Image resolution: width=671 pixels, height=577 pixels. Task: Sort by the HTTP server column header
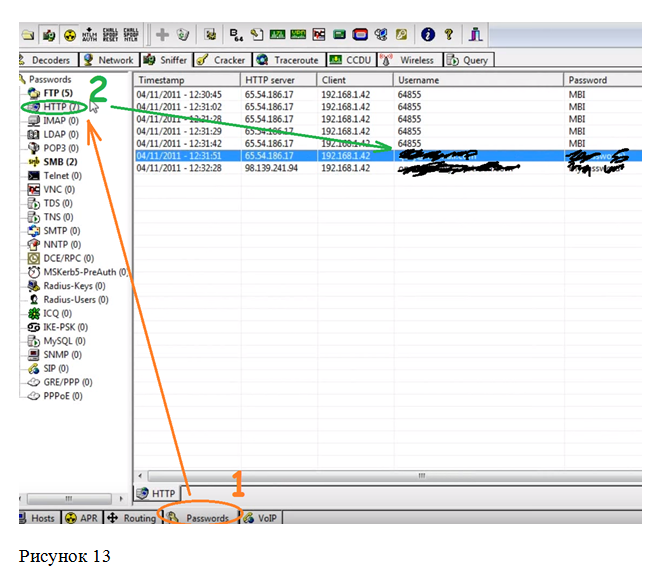[279, 80]
